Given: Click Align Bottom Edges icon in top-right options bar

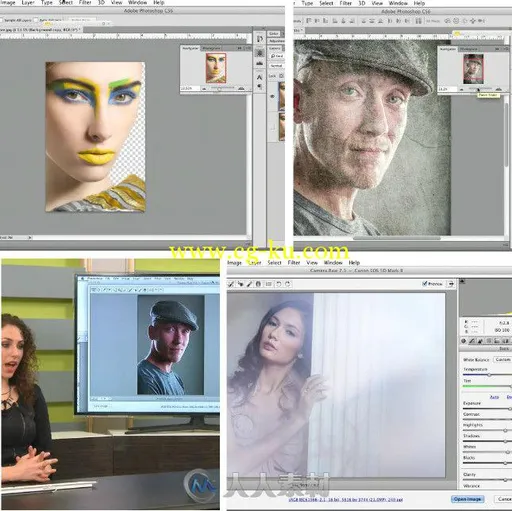Looking at the screenshot, I should pyautogui.click(x=325, y=21).
